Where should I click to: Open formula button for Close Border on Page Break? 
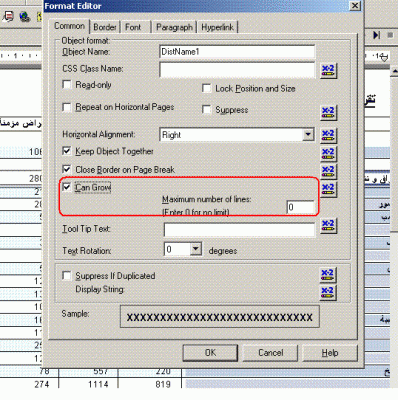click(328, 171)
